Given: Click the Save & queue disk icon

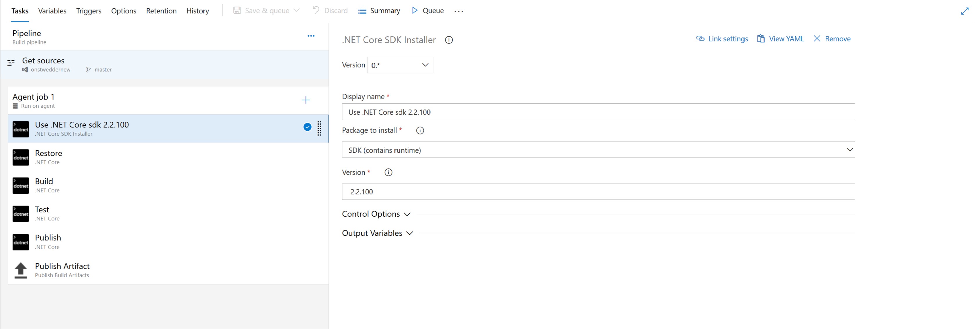Looking at the screenshot, I should click(237, 10).
